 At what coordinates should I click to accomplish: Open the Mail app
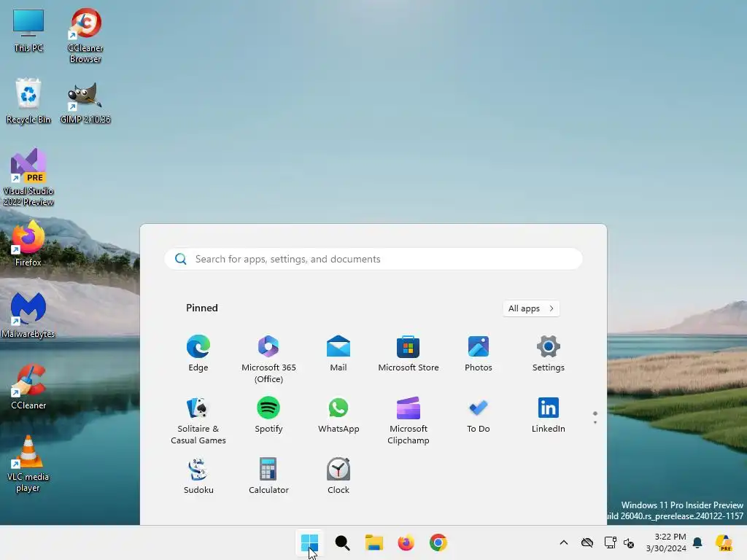(338, 354)
